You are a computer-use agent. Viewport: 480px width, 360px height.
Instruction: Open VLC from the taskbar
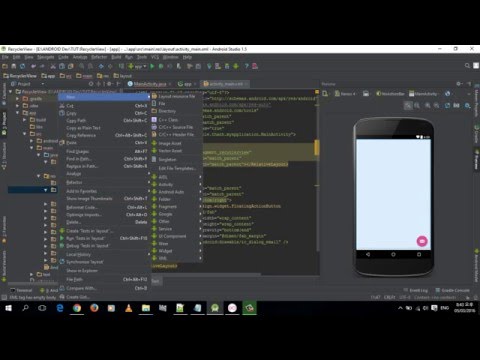pos(129,308)
